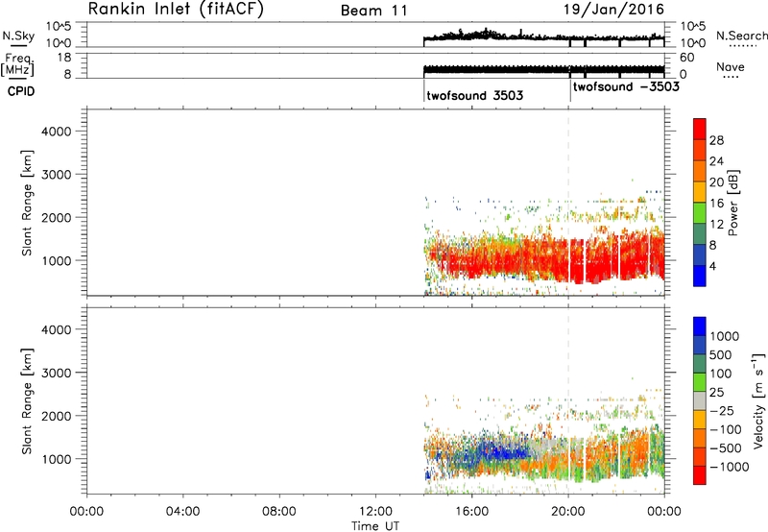768x532 pixels.
Task: Click the red top of the Power color bar
Action: point(700,129)
